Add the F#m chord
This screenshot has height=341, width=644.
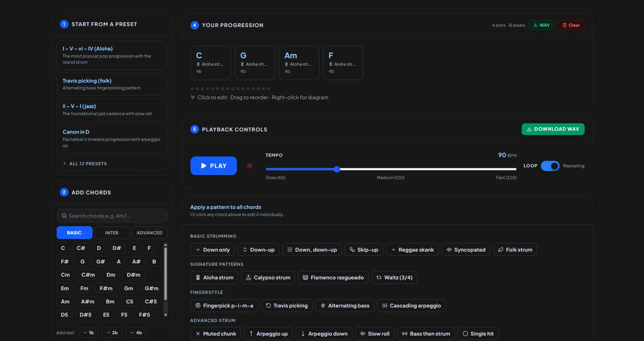pos(106,289)
